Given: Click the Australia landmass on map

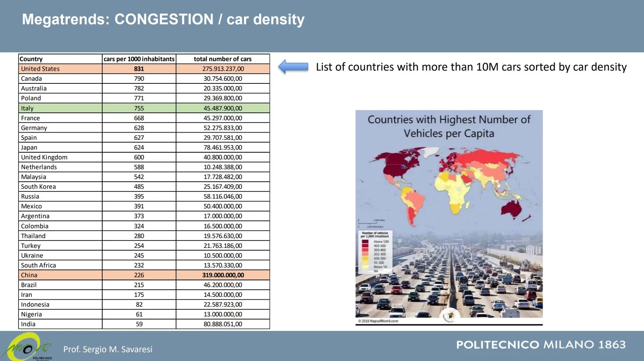Looking at the screenshot, I should point(511,210).
